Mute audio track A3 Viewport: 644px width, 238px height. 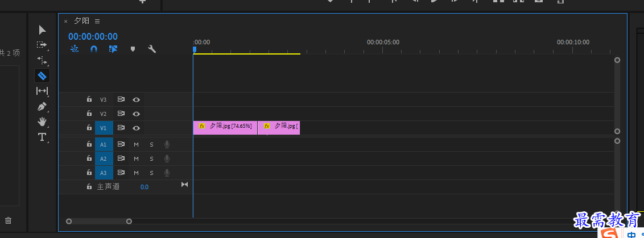137,173
